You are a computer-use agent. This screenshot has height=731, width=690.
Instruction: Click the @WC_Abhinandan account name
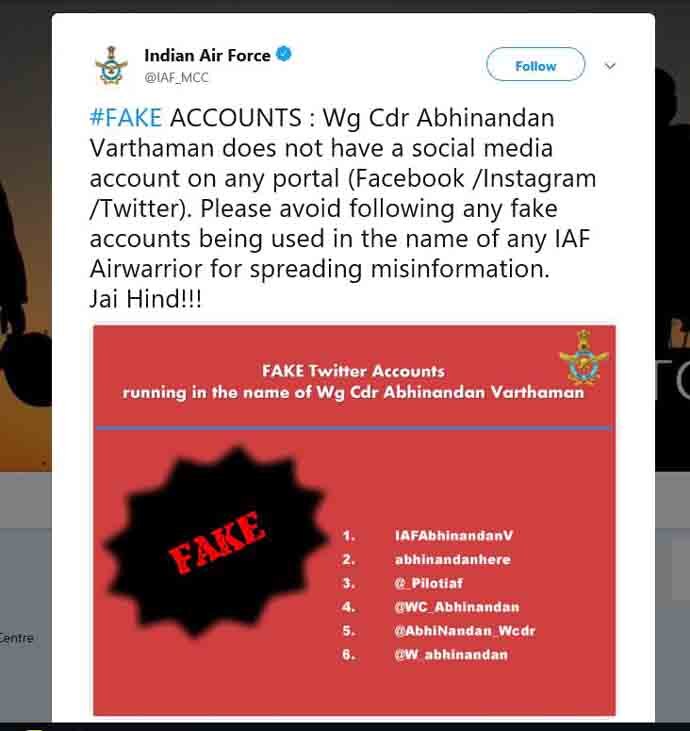pos(457,607)
